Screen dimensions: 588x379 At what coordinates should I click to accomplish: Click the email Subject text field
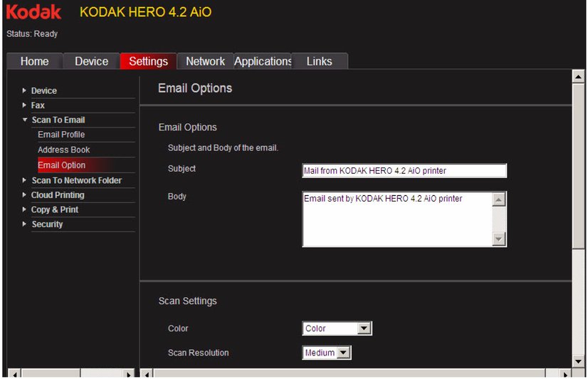coord(404,171)
